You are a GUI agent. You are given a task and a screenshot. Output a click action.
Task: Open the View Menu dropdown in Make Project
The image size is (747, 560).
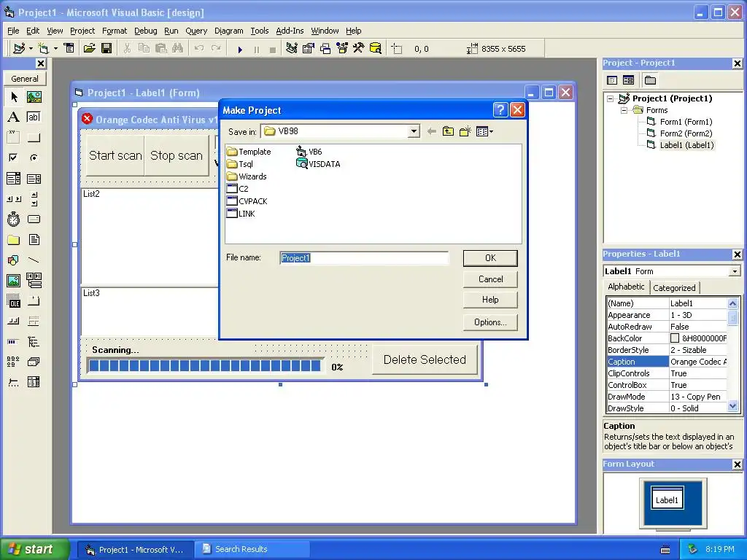pos(484,131)
